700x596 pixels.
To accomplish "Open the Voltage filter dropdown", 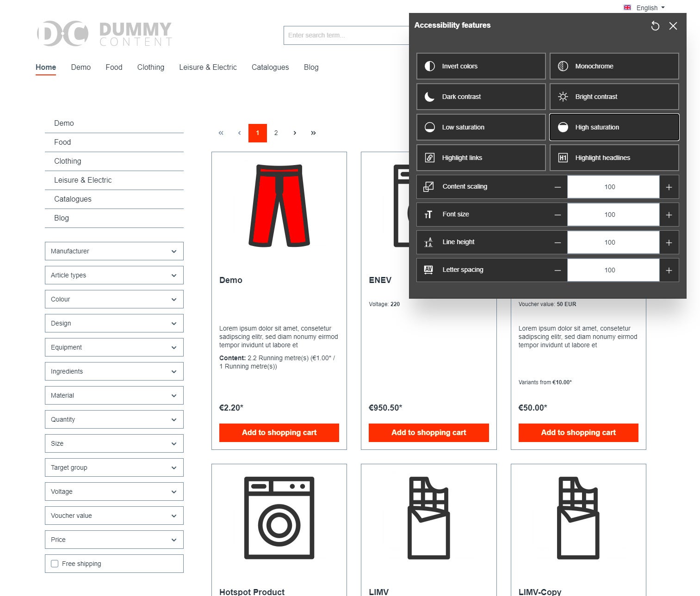I will (x=114, y=492).
